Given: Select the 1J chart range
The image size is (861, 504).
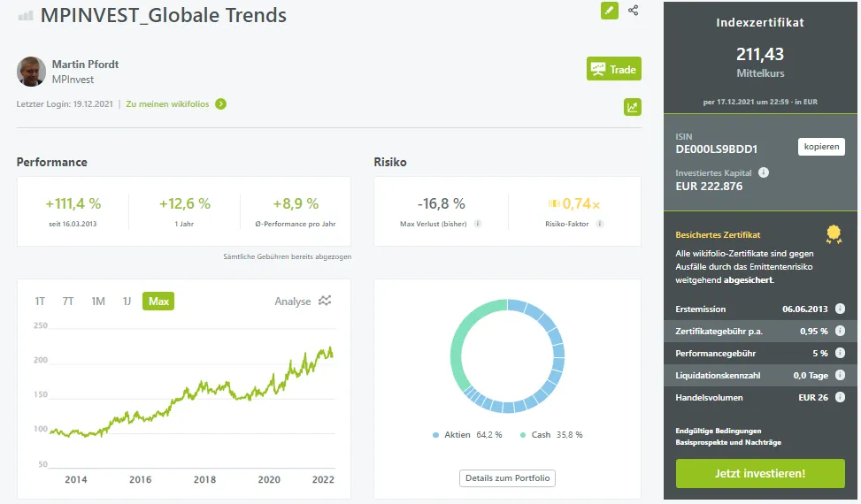Looking at the screenshot, I should 127,302.
